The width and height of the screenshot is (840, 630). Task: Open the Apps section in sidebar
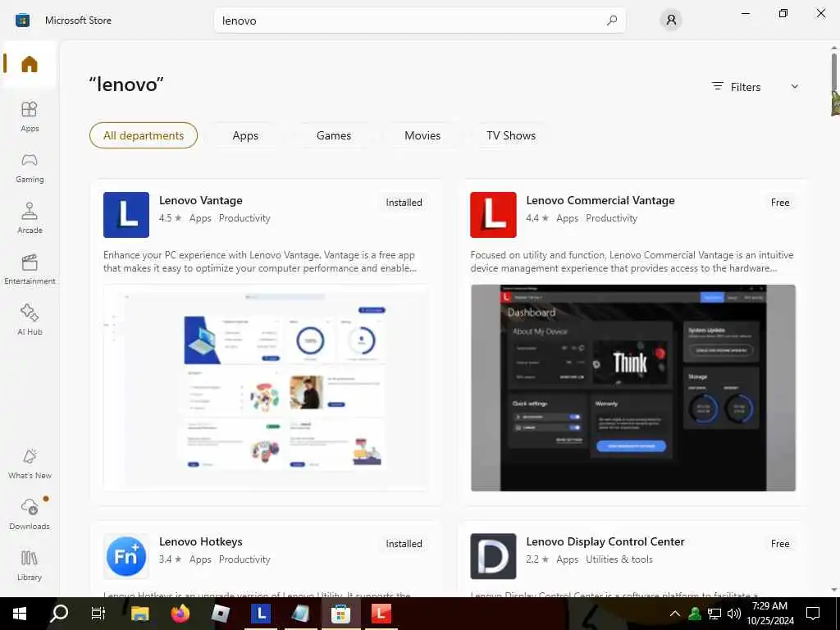coord(30,116)
